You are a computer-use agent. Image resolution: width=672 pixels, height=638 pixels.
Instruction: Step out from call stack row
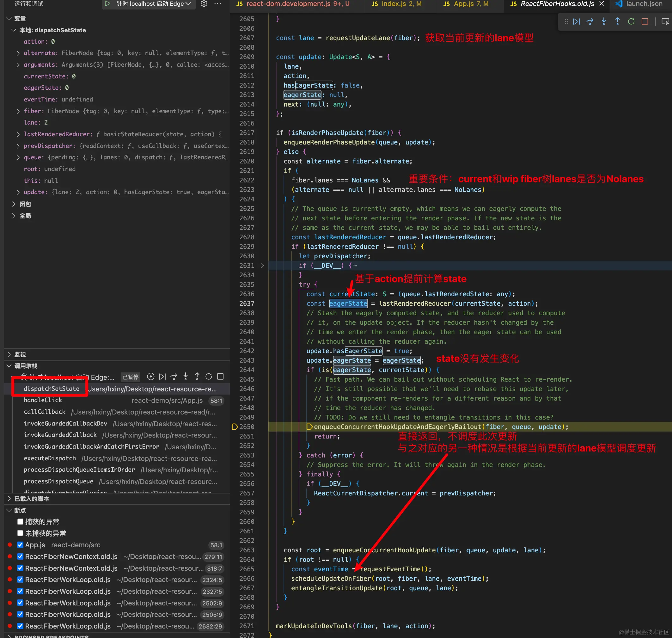click(197, 377)
